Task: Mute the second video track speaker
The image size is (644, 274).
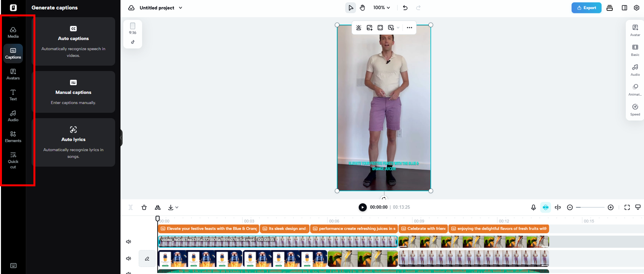Action: pyautogui.click(x=129, y=259)
